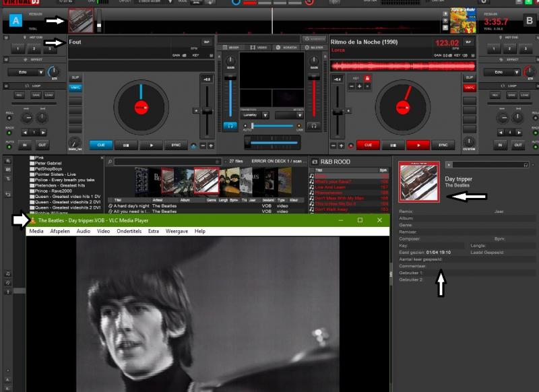Pause deck A with the stutter/pause button
Image resolution: width=539 pixels, height=392 pixels.
coord(126,145)
